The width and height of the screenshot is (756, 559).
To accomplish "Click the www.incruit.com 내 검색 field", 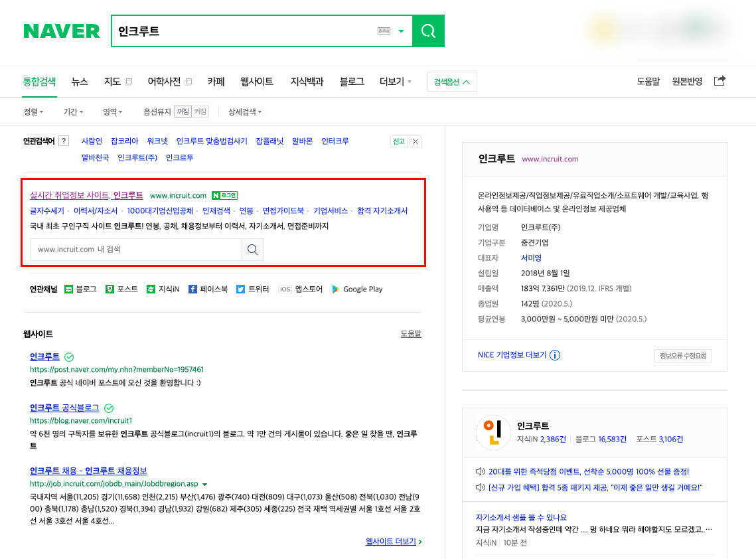I will tap(136, 250).
